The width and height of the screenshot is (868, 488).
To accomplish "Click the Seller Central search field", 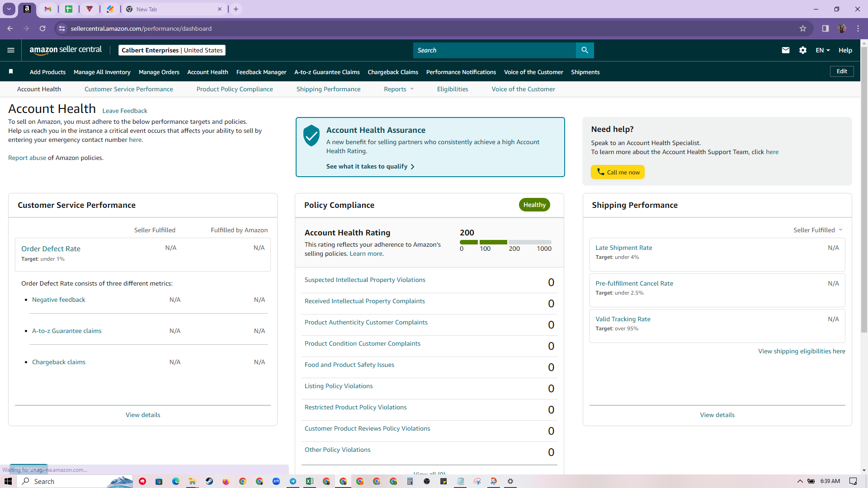I will (x=495, y=50).
